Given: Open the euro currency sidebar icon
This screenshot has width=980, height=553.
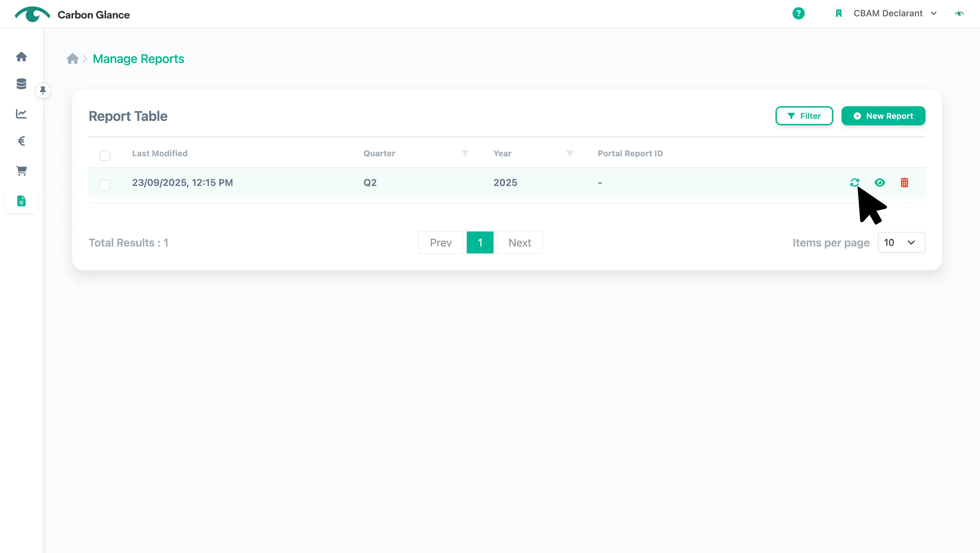Looking at the screenshot, I should coord(21,141).
